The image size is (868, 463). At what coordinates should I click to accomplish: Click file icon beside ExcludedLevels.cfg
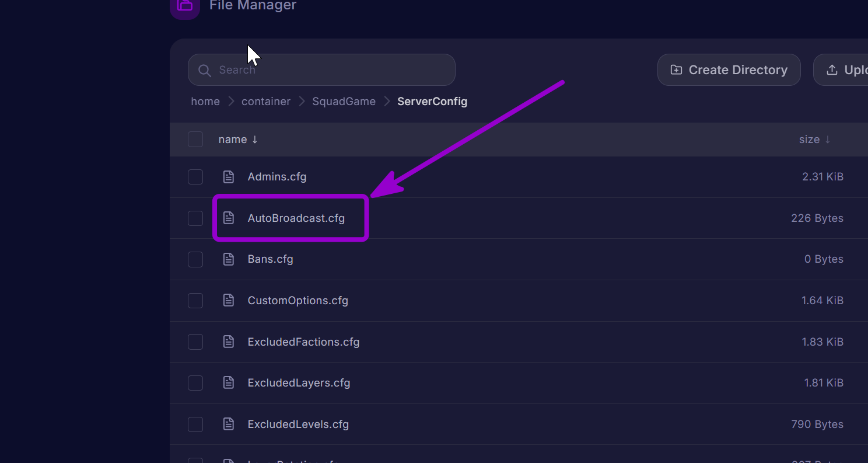pos(229,424)
